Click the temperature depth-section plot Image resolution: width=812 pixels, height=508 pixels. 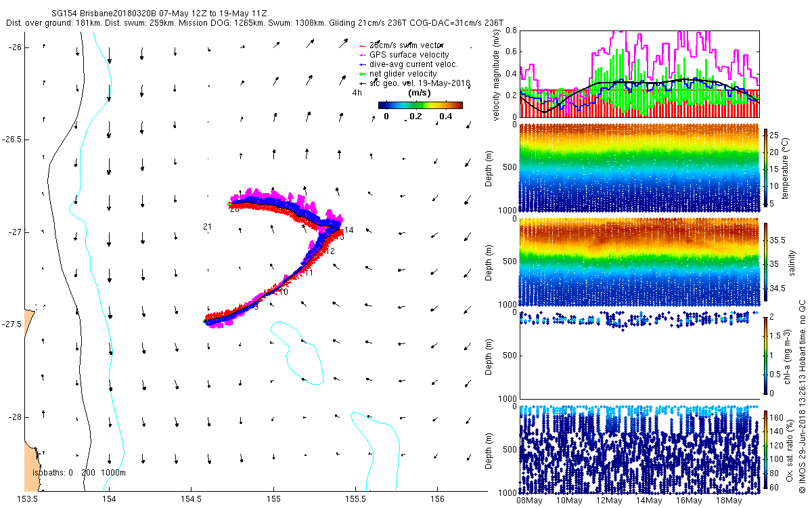(639, 168)
